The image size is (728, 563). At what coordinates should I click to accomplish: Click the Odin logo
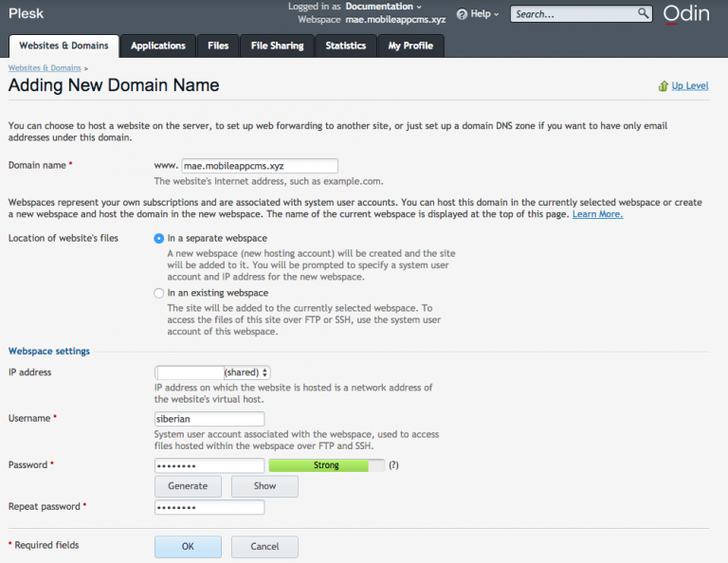click(x=685, y=14)
